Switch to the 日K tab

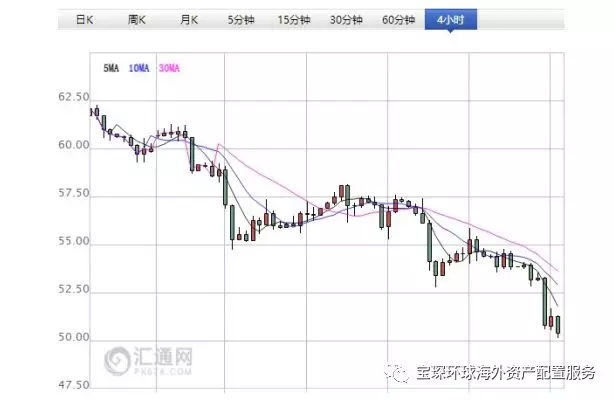85,20
